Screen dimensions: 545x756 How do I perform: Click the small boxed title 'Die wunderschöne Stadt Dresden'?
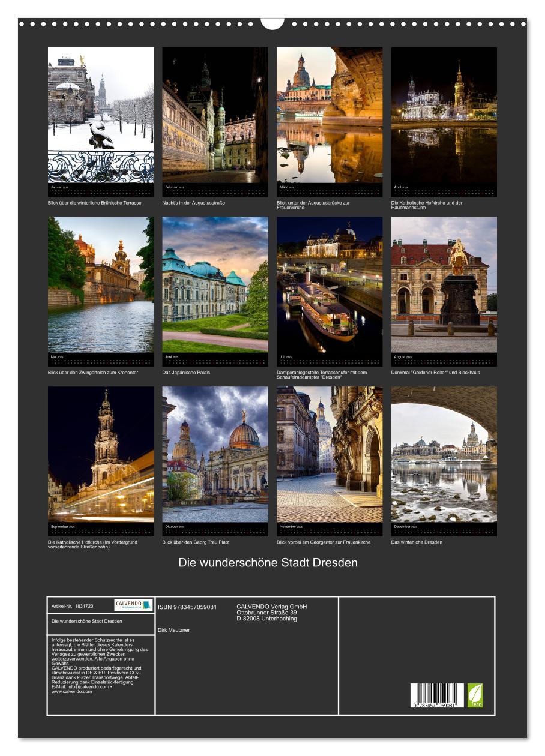[x=87, y=621]
